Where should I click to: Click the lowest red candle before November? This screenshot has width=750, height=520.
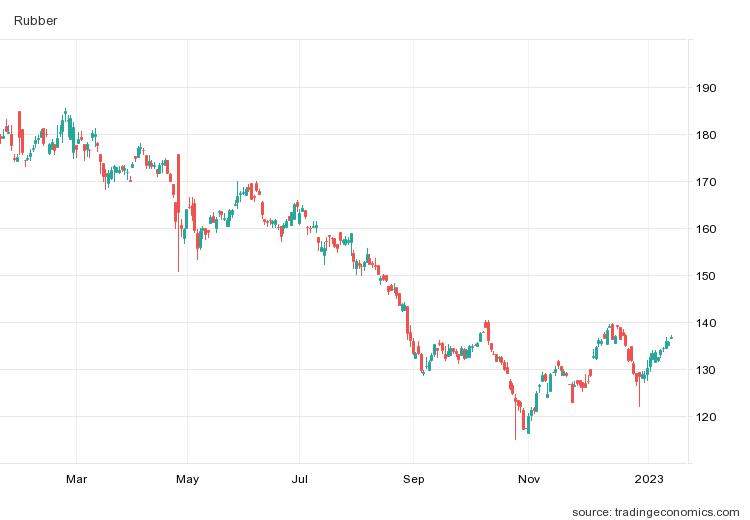coord(516,410)
